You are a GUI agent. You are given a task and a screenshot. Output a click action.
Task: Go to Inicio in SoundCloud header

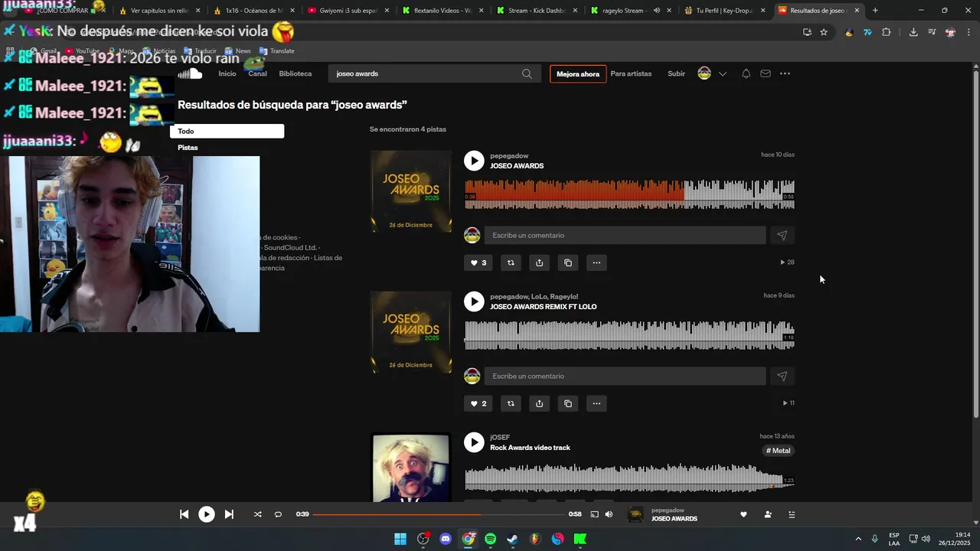227,73
